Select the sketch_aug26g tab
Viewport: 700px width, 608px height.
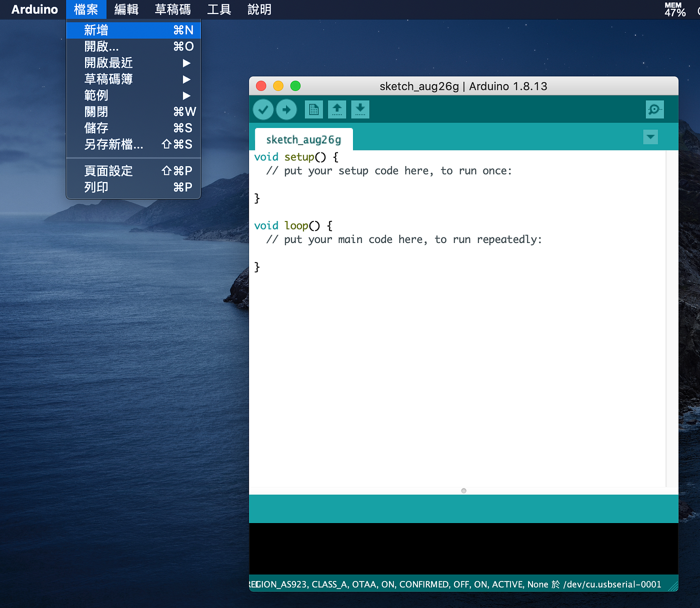pyautogui.click(x=303, y=139)
